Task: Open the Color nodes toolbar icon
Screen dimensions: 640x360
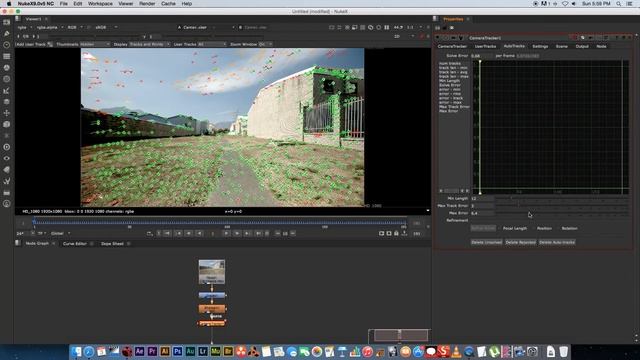Action: [x=7, y=68]
